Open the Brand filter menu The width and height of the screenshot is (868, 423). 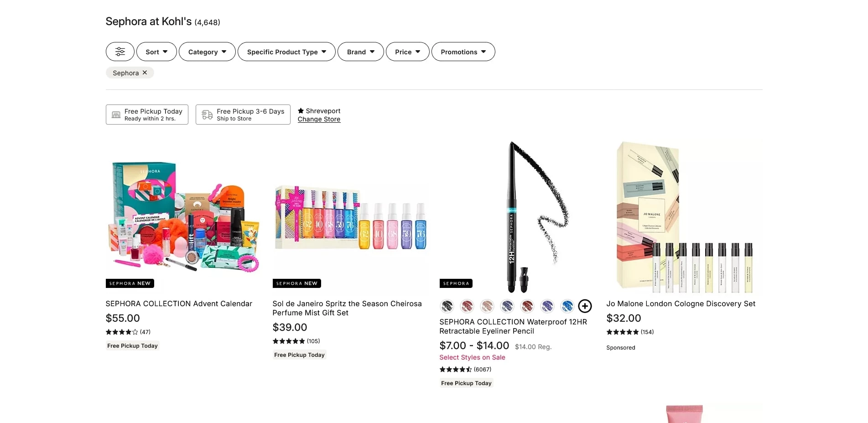tap(360, 52)
